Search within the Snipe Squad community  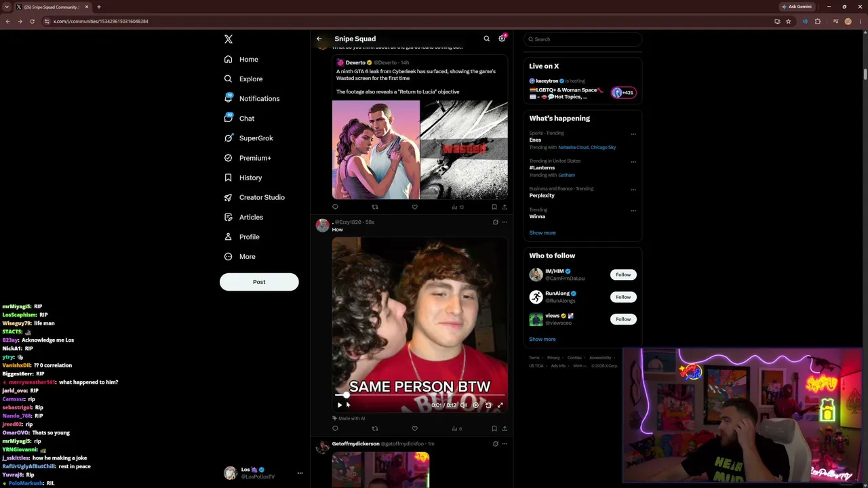[486, 39]
